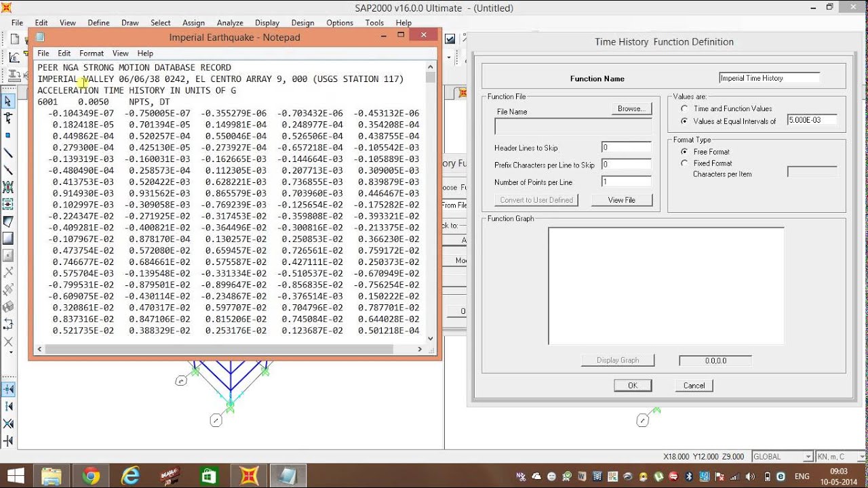The image size is (868, 488).
Task: Click the Display Graph button
Action: [x=618, y=361]
